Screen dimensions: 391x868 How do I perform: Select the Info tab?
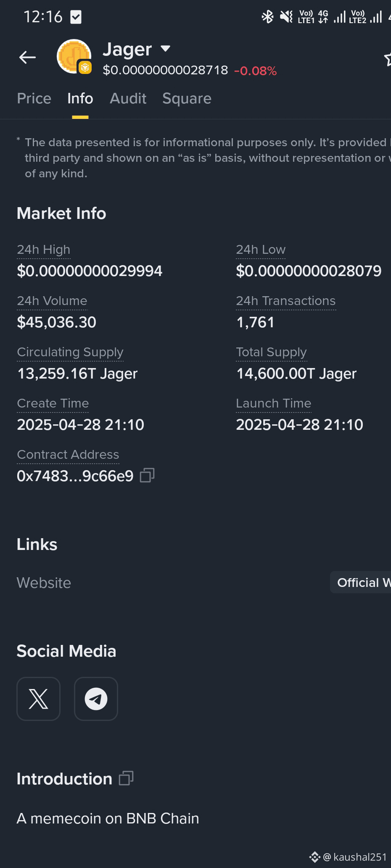(x=80, y=98)
